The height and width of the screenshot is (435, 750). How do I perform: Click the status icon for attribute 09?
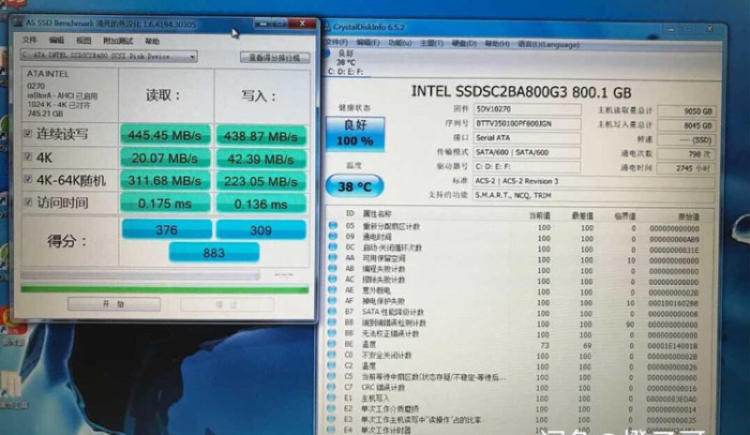point(333,236)
